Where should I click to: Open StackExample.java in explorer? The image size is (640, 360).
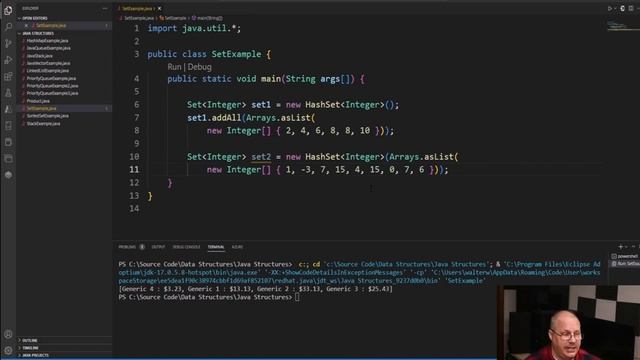click(x=43, y=123)
